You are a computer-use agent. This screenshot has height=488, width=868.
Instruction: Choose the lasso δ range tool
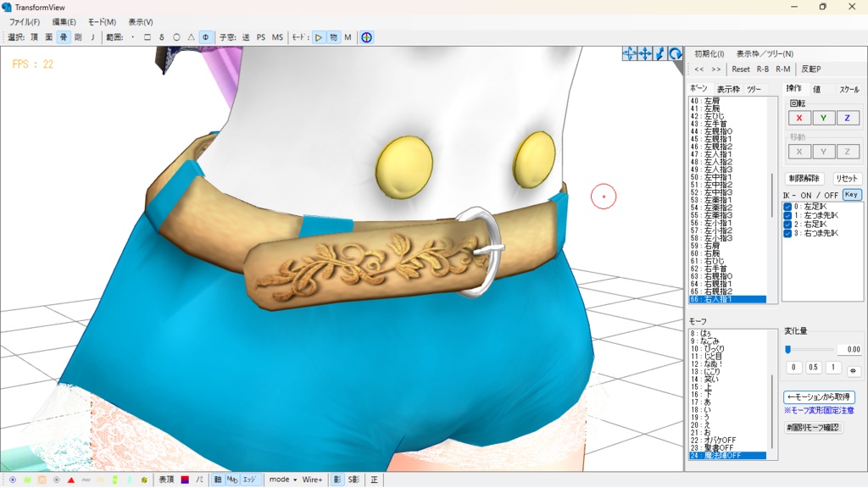coord(162,37)
